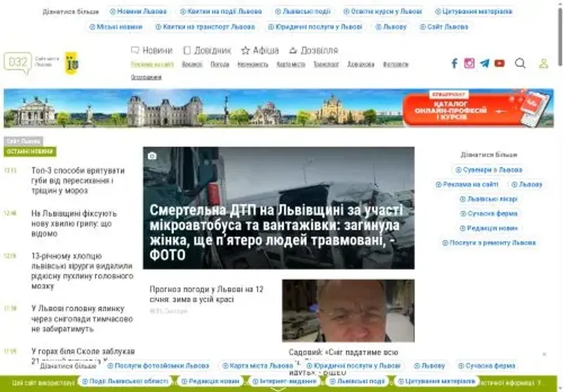Screen dimensions: 563x392
Task: Open the Дозвілля menu
Action: coord(313,50)
